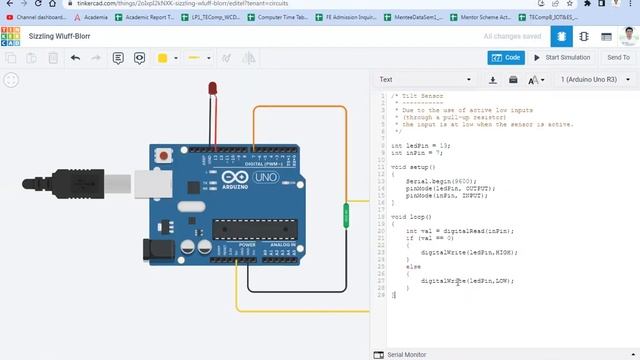Open the browser extensions puzzle icon

(x=587, y=3)
